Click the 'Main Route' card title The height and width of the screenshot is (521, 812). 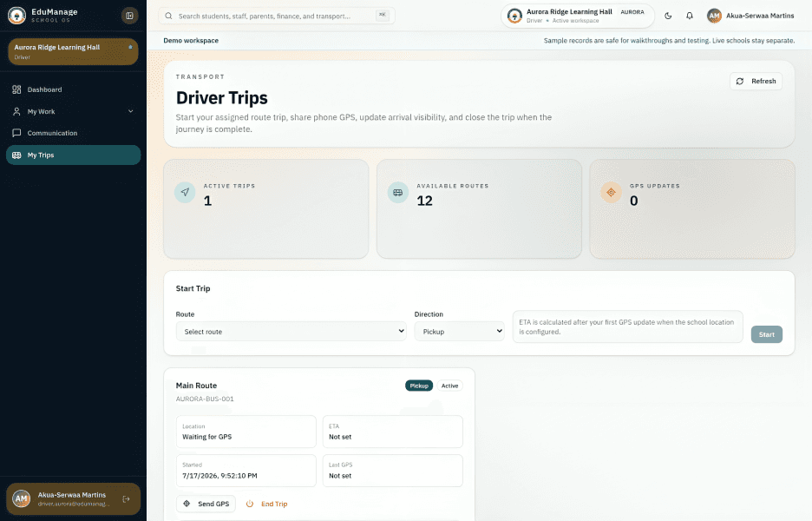click(x=196, y=386)
